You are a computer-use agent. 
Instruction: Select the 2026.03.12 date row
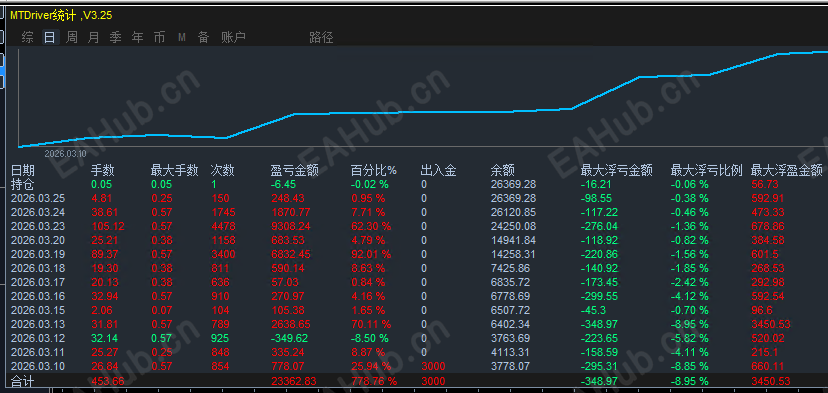pos(37,339)
